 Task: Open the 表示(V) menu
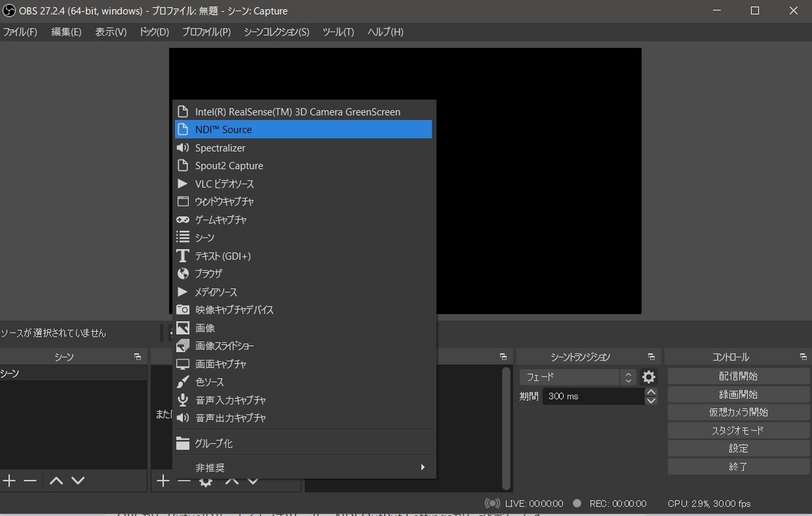pos(111,32)
